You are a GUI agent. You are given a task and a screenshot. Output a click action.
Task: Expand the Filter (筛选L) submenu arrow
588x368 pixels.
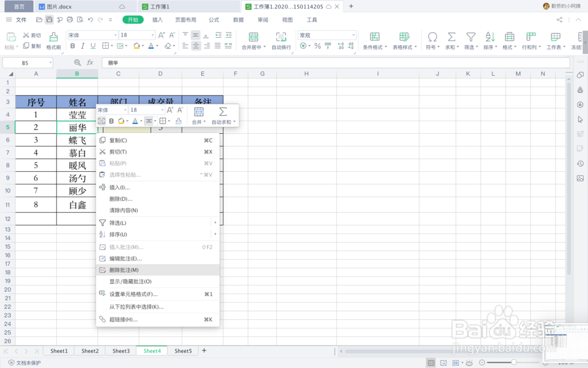pyautogui.click(x=215, y=223)
